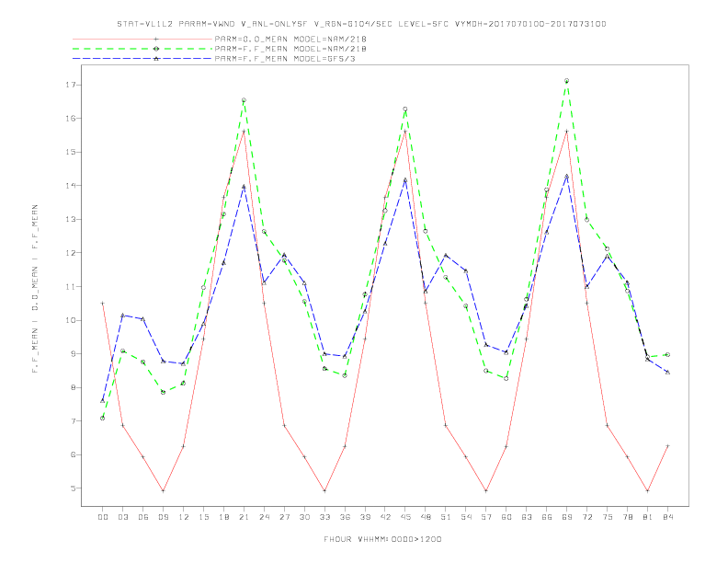Viewport: 728px width, 563px height.
Task: Click y-axis tick label 6
Action: (x=74, y=454)
